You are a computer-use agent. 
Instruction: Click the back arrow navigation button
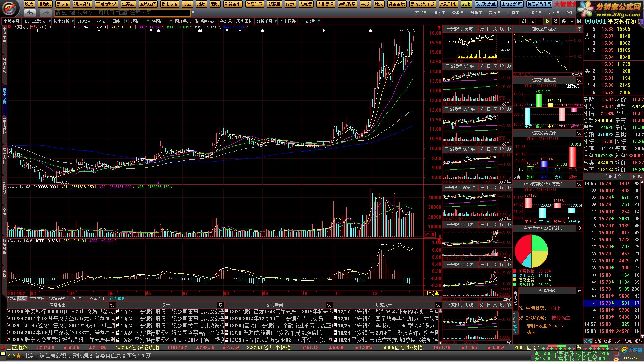tap(30, 13)
